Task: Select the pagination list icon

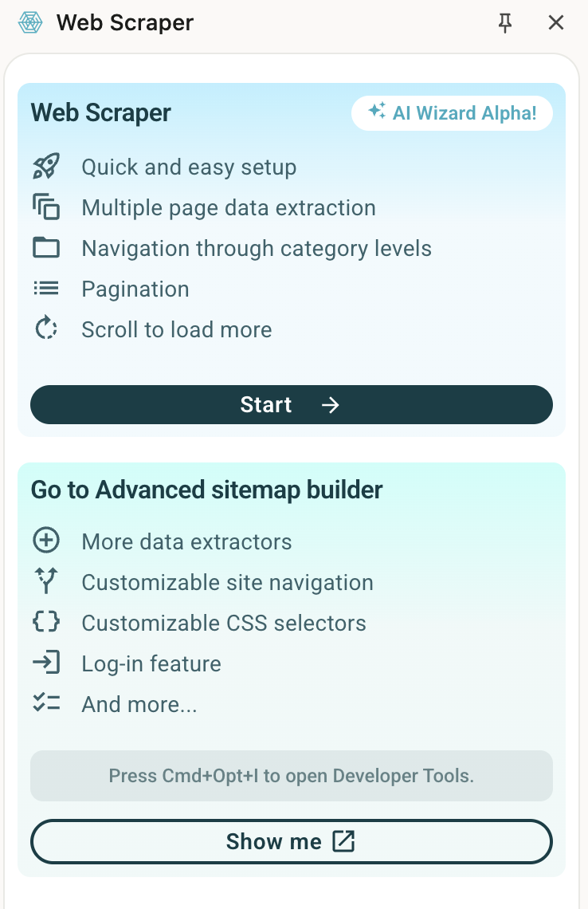Action: point(47,289)
